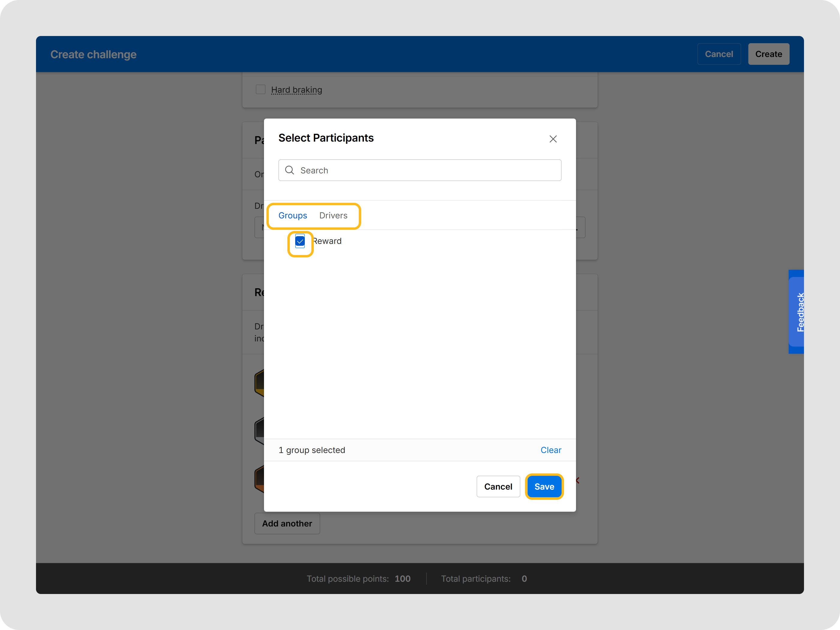840x630 pixels.
Task: Click the Total participants count
Action: click(524, 578)
